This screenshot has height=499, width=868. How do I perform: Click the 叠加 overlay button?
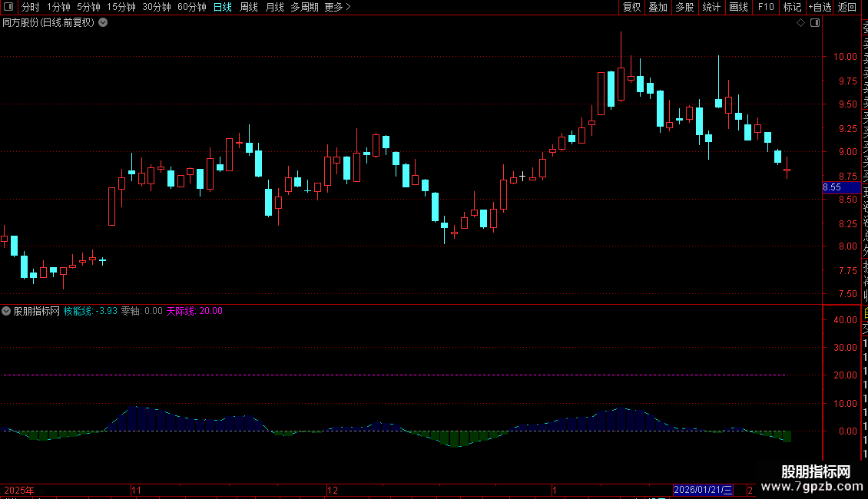click(658, 7)
